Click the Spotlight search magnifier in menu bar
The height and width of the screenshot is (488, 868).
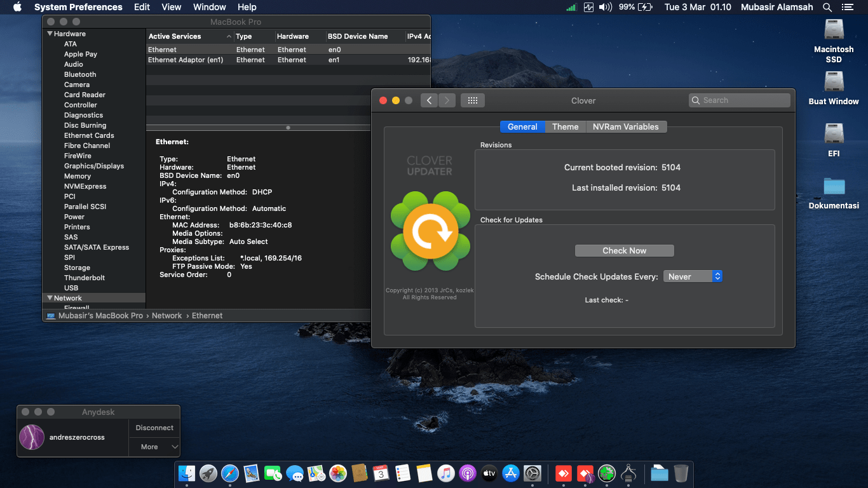(827, 7)
